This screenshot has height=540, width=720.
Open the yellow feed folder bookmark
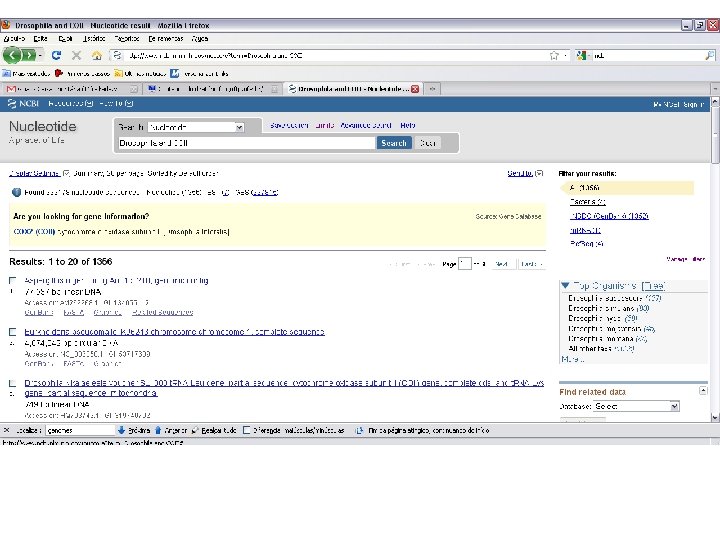pyautogui.click(x=118, y=73)
